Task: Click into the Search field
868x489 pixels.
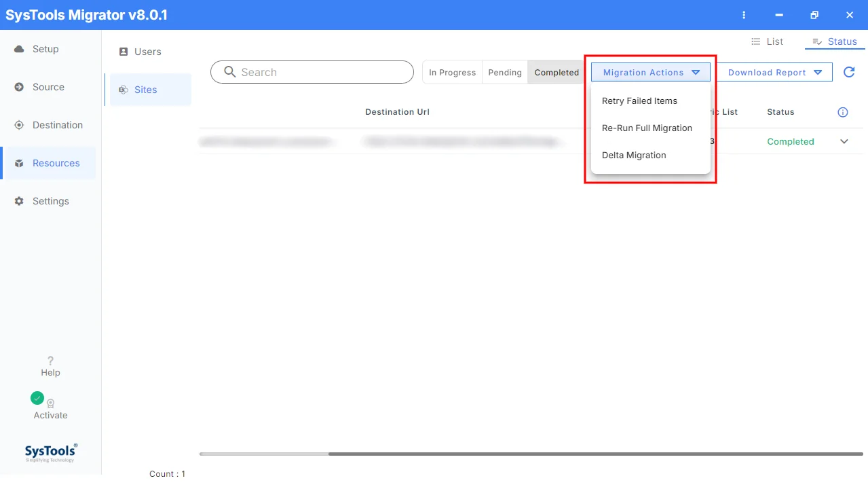Action: pos(312,72)
